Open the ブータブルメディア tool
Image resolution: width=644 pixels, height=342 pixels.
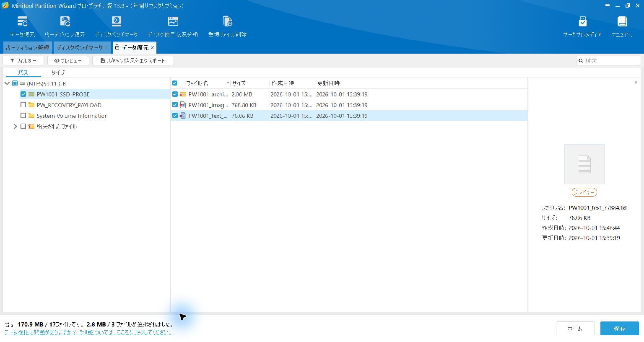click(582, 26)
